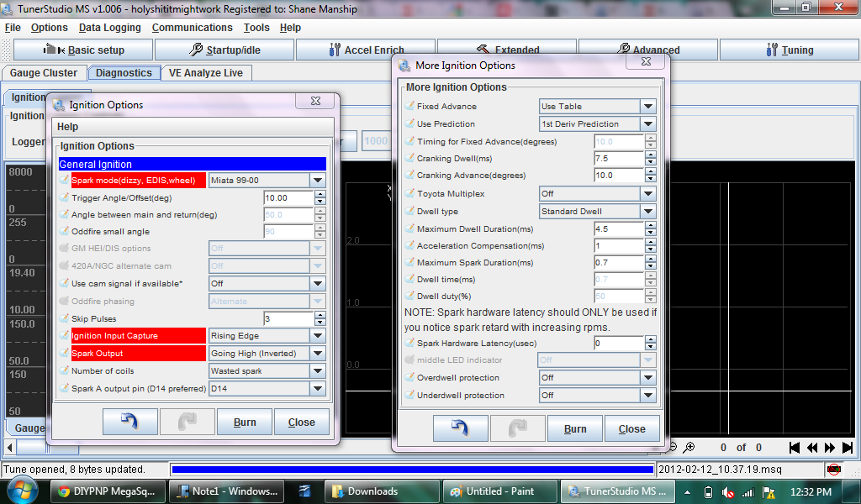Open the Dwell type dropdown

click(648, 211)
